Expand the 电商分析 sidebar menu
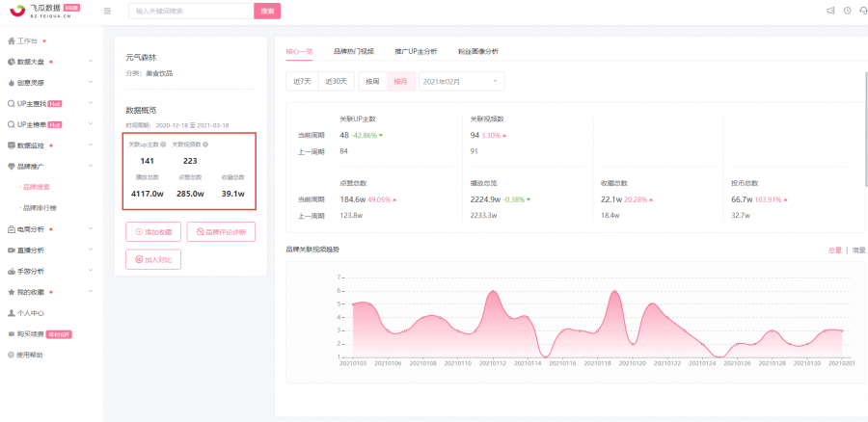Viewport: 868px width, 422px height. (x=51, y=229)
